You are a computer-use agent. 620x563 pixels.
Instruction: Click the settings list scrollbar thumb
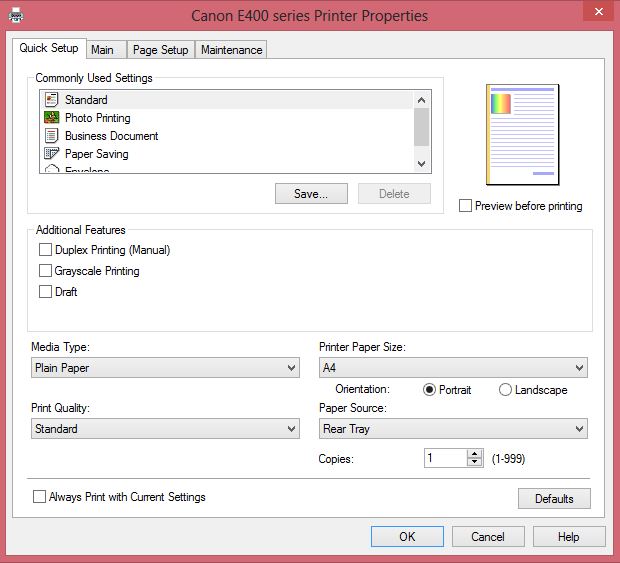422,127
